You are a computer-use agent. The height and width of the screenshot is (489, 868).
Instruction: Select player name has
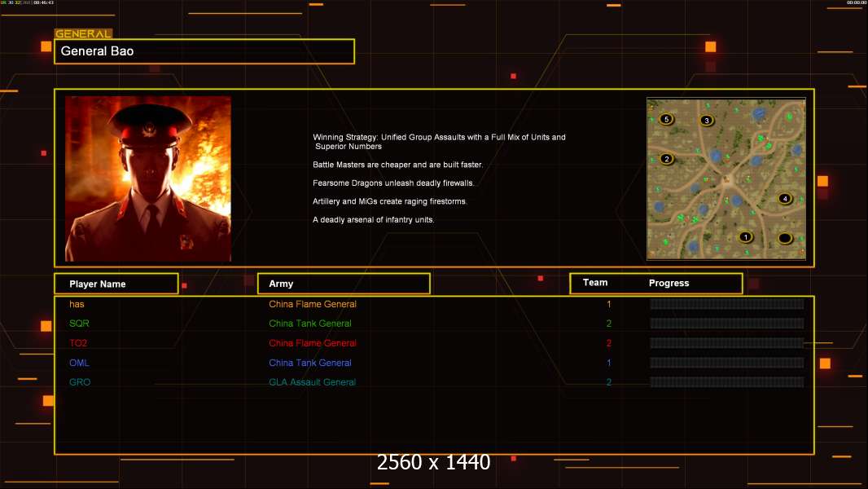pyautogui.click(x=77, y=304)
